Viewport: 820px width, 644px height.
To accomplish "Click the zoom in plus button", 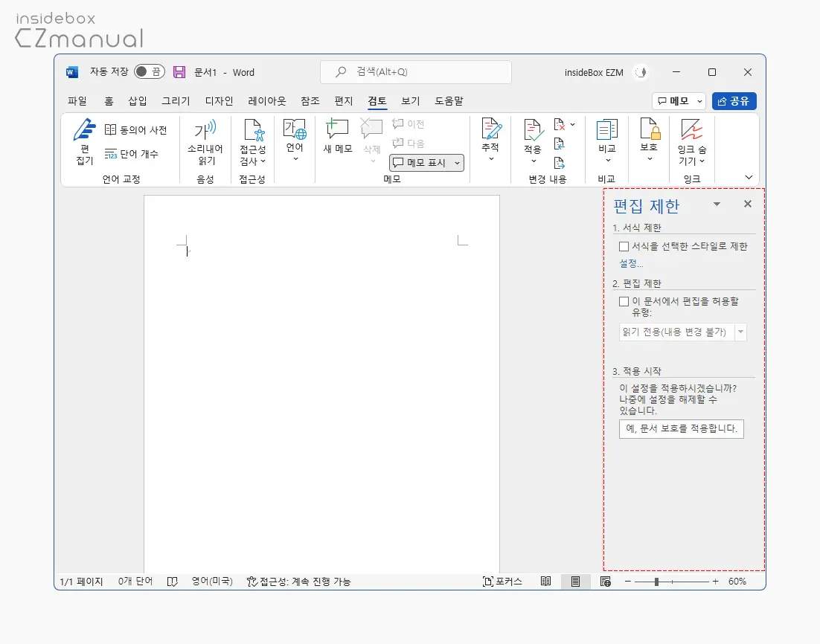I will [x=715, y=582].
